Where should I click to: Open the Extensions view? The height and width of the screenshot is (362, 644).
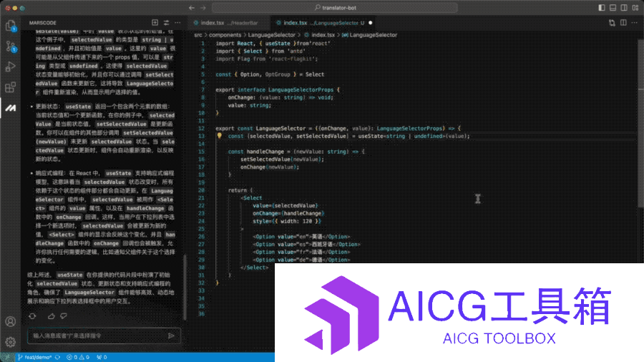[x=11, y=87]
